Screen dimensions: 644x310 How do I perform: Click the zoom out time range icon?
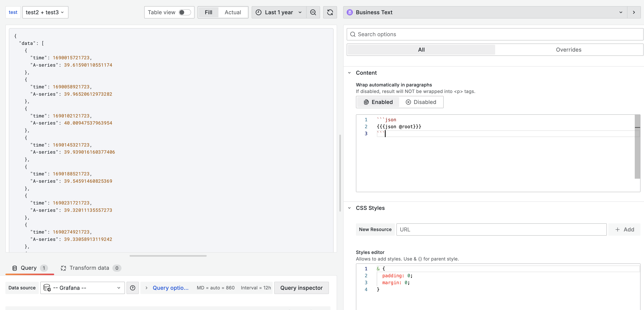coord(313,12)
